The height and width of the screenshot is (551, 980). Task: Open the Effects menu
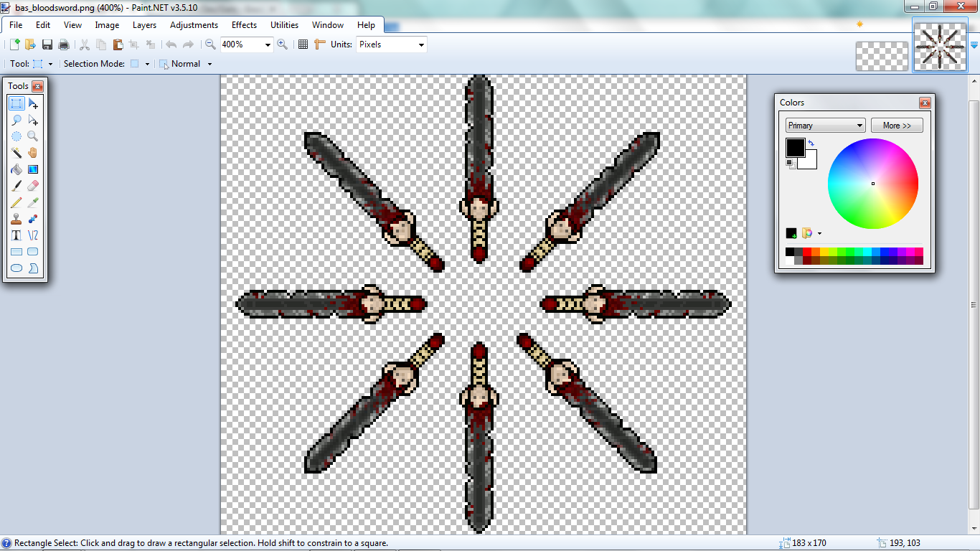tap(244, 25)
